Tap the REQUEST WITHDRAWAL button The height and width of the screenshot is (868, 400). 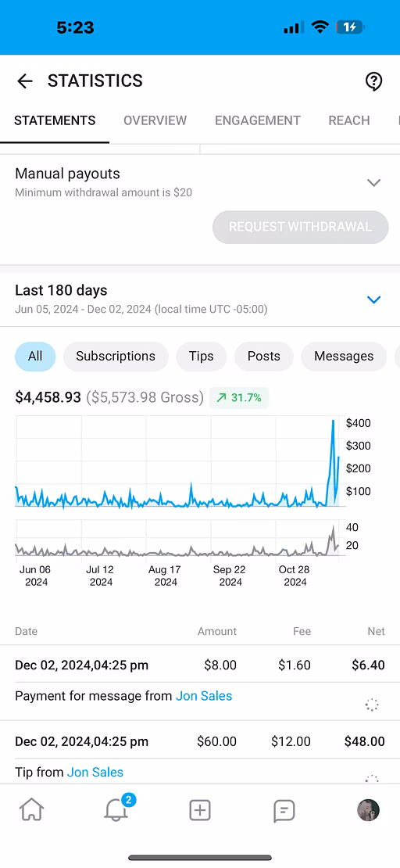(x=301, y=227)
